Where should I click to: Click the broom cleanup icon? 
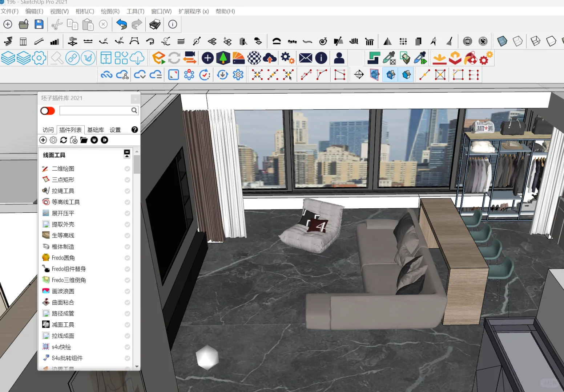coord(449,41)
